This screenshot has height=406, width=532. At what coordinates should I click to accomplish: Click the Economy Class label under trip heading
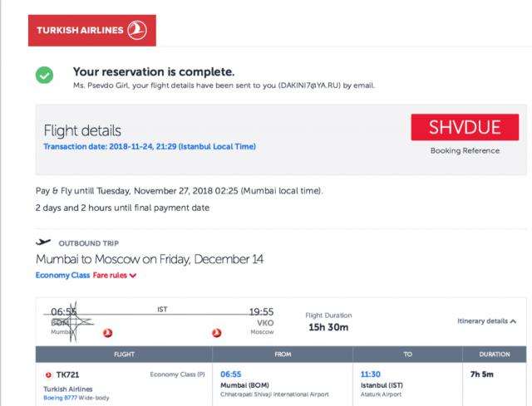pyautogui.click(x=62, y=275)
